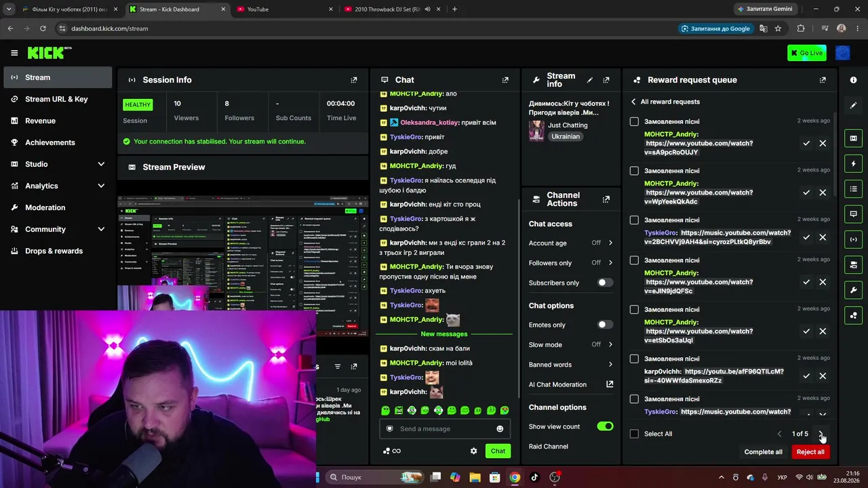Viewport: 868px width, 488px height.
Task: Open the Achievements sidebar item
Action: pos(58,142)
